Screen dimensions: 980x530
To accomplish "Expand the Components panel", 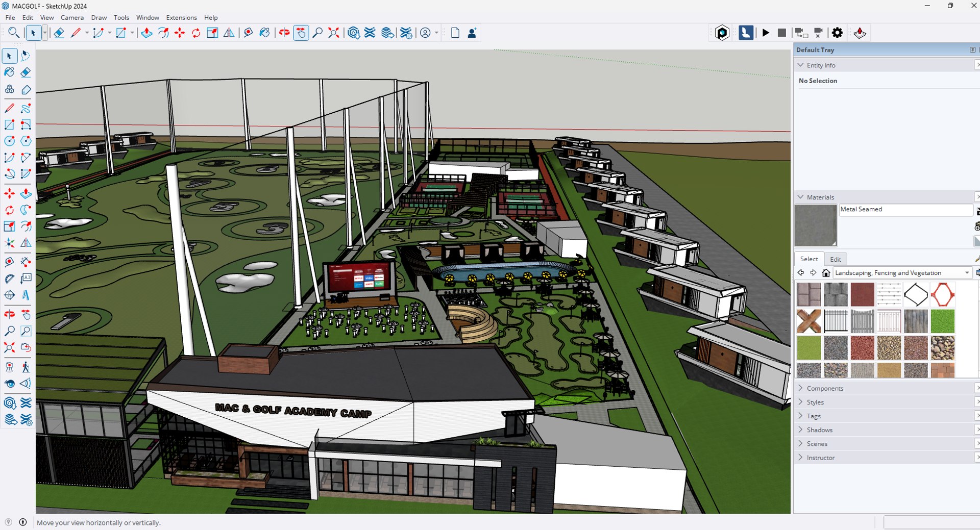I will (x=800, y=388).
